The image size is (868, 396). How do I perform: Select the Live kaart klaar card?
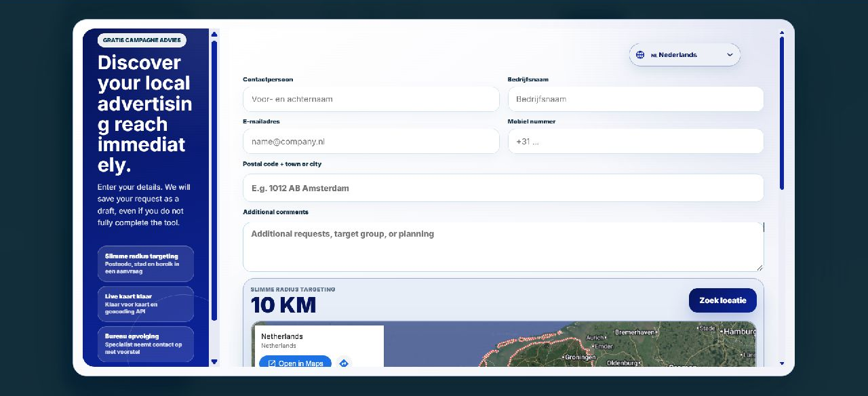pyautogui.click(x=146, y=304)
